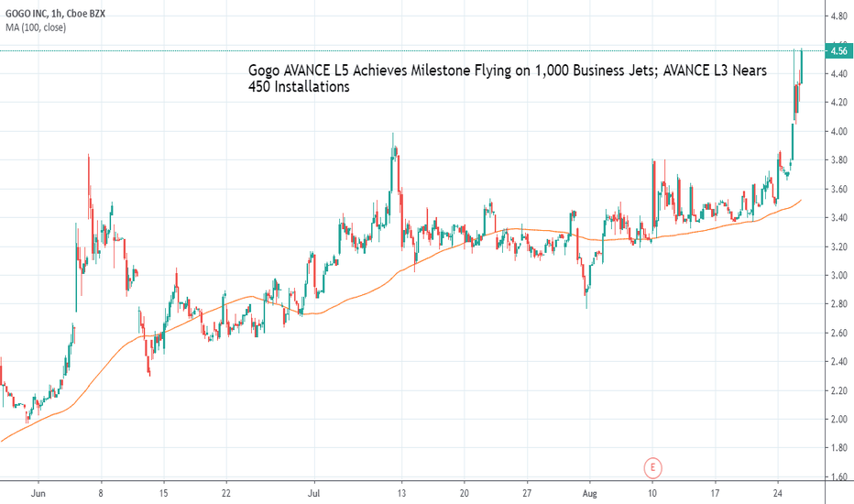Click the 3.20 price level on price axis
This screenshot has height=504, width=854.
[838, 247]
